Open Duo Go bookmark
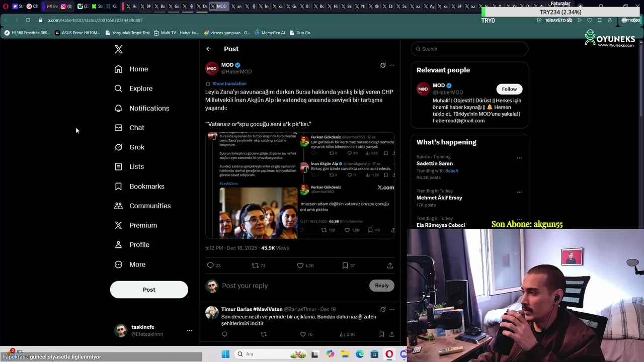Viewport: 644px width, 362px height. 299,33
